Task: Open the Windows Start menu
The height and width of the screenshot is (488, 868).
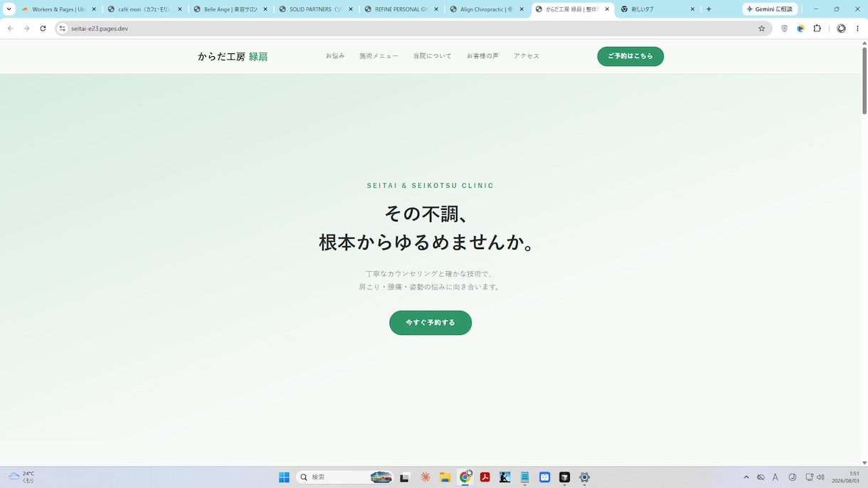Action: (x=284, y=477)
